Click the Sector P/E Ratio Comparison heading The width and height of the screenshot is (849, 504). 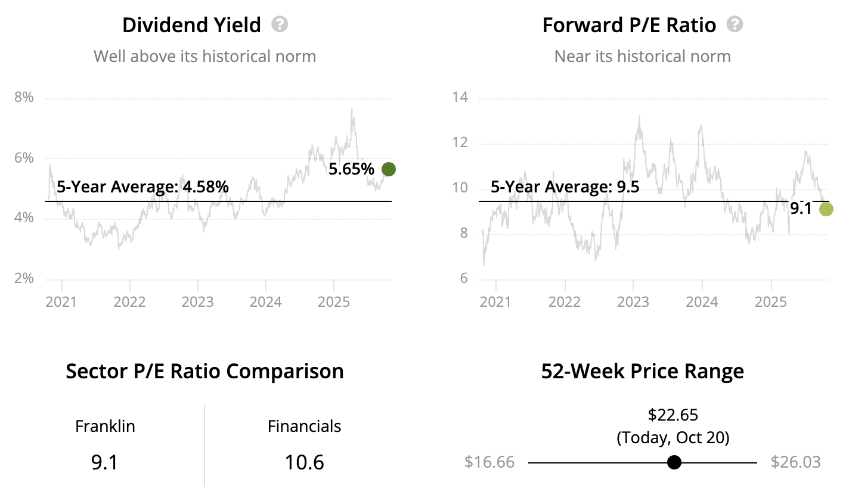pos(204,371)
